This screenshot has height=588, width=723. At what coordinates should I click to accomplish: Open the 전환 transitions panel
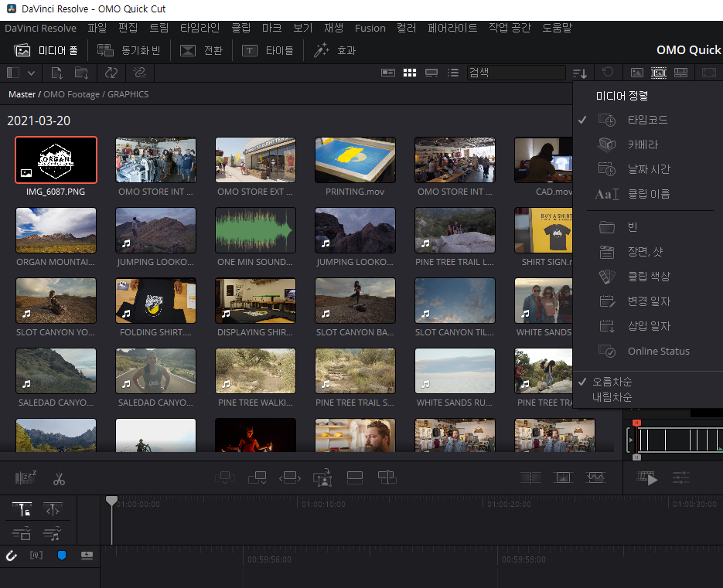coord(201,50)
